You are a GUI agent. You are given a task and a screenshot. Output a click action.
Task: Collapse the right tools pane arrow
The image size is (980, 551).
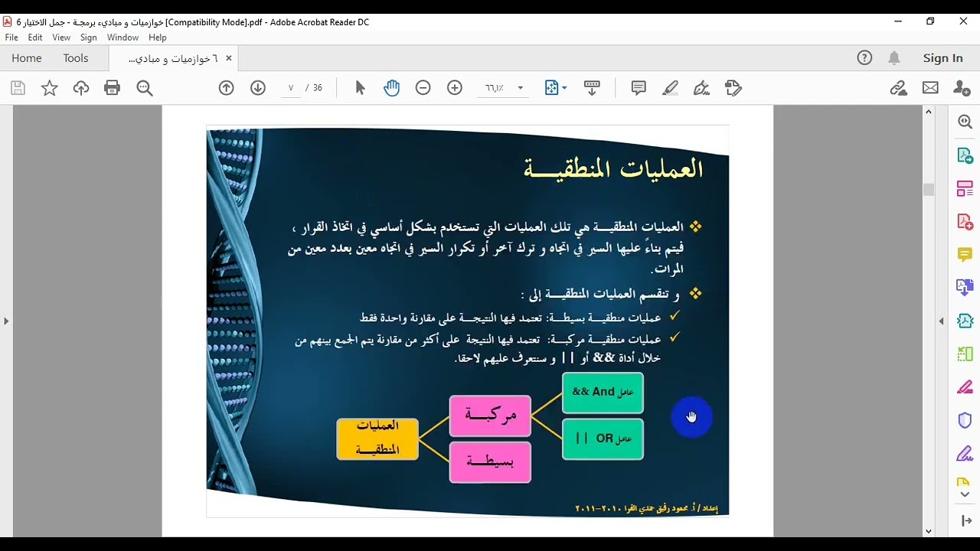click(942, 321)
